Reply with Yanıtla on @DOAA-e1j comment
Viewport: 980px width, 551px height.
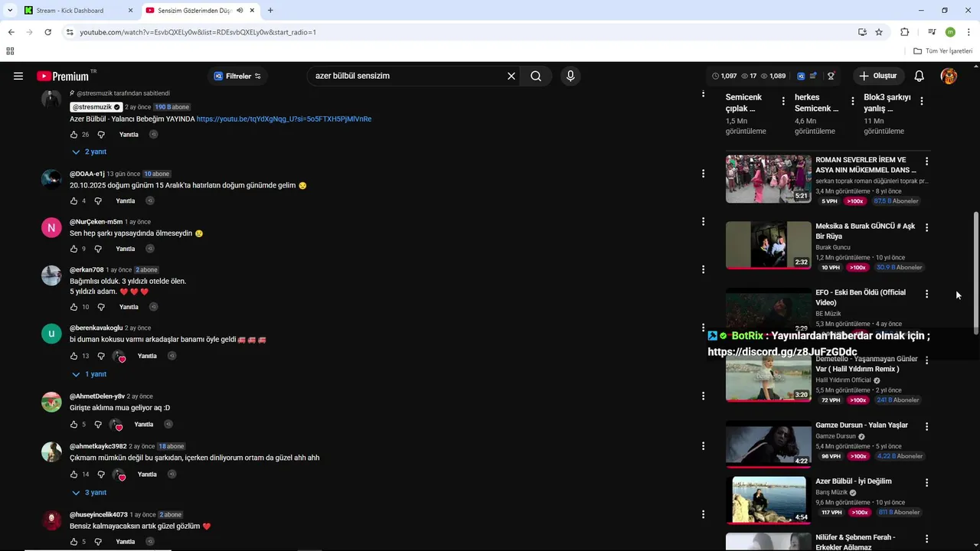click(x=125, y=201)
